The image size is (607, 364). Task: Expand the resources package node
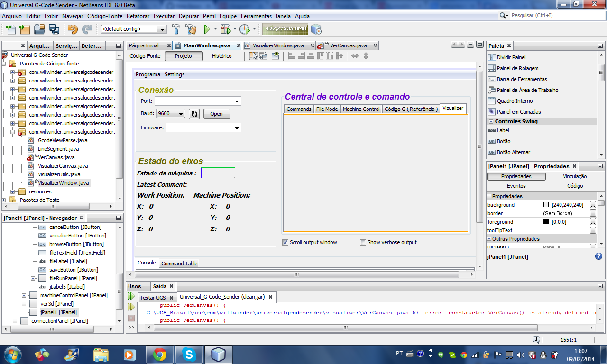pyautogui.click(x=12, y=191)
